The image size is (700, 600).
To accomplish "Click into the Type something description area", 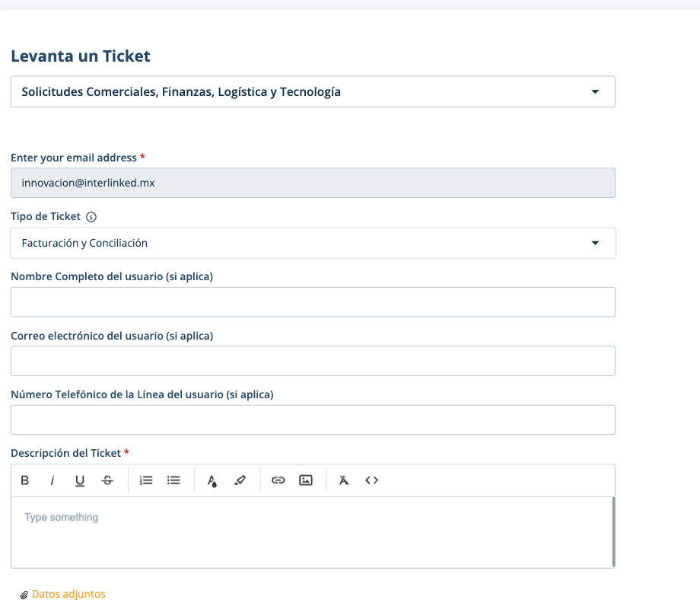I will (x=311, y=532).
